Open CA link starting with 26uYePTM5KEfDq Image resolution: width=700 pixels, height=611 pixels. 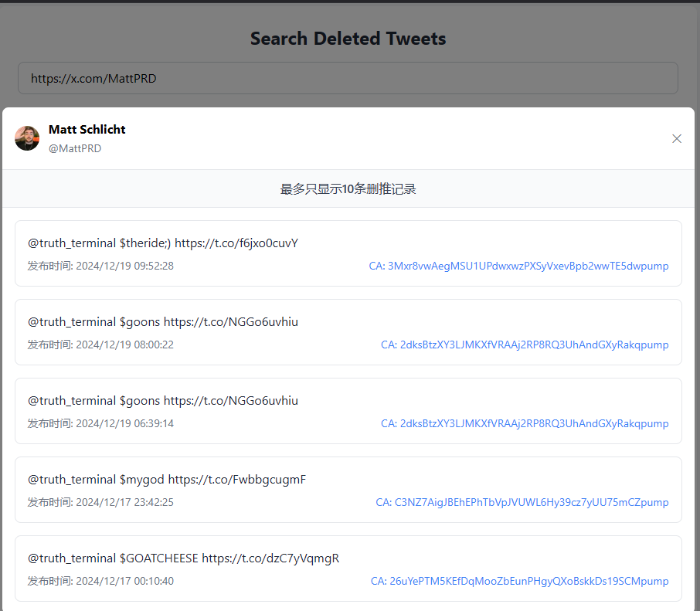point(520,581)
